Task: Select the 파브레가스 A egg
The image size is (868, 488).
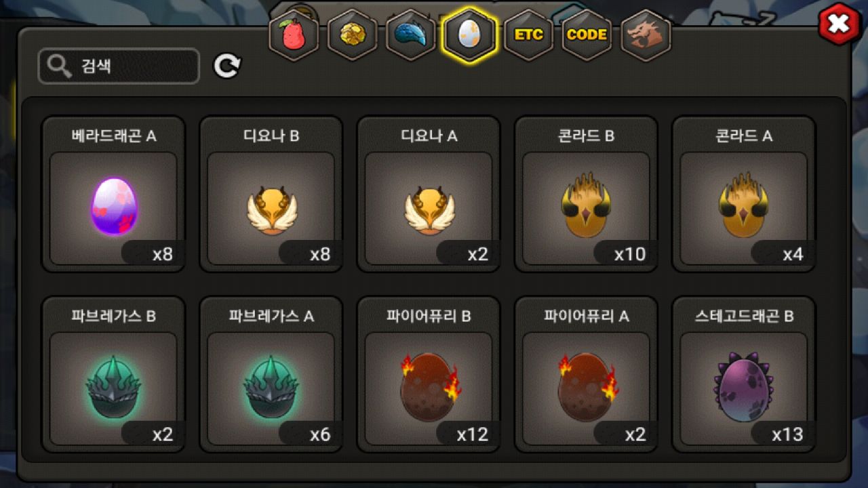Action: point(271,374)
